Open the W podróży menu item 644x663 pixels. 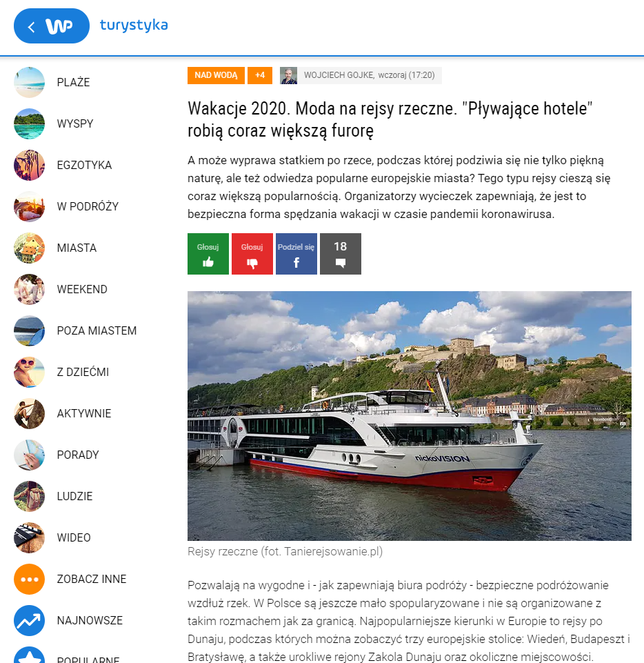click(x=88, y=206)
